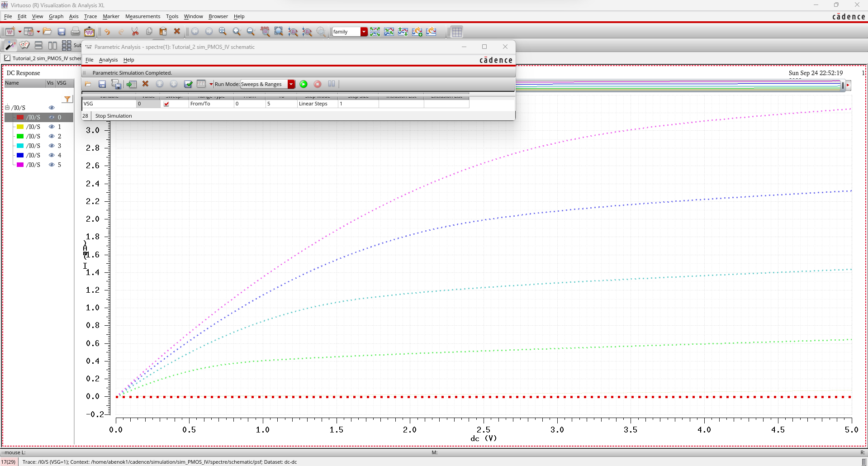
Task: Switch to vertical stacked layout icon
Action: tap(38, 45)
